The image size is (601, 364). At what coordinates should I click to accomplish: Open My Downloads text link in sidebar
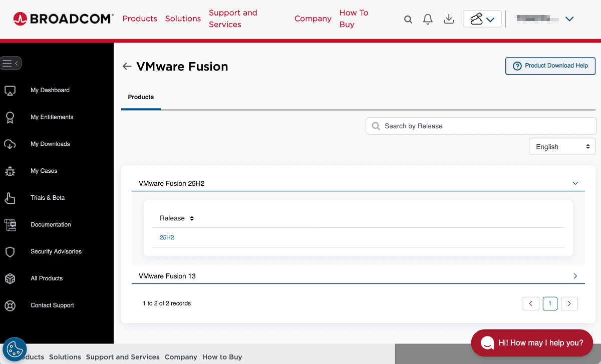[x=50, y=144]
